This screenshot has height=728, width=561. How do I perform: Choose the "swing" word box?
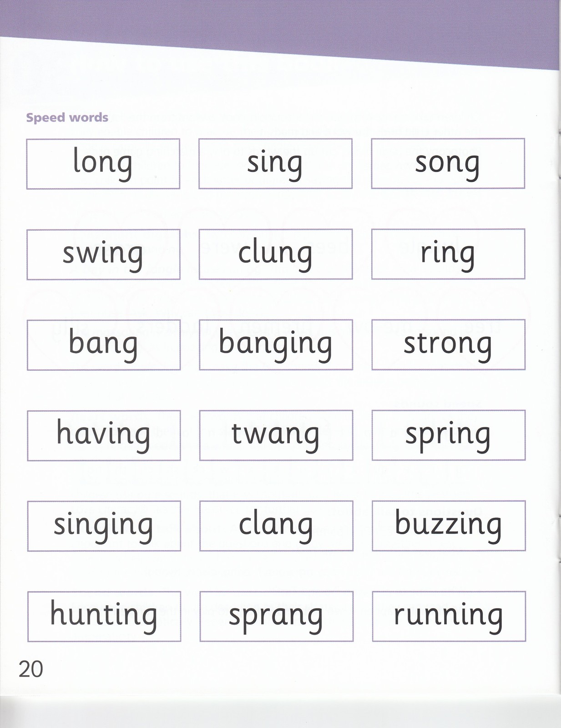click(103, 254)
